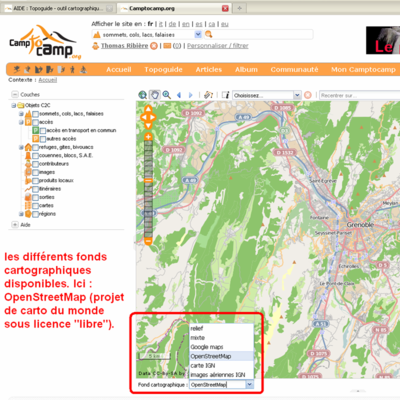
Task: Click the map zoom slider bar
Action: [x=148, y=189]
